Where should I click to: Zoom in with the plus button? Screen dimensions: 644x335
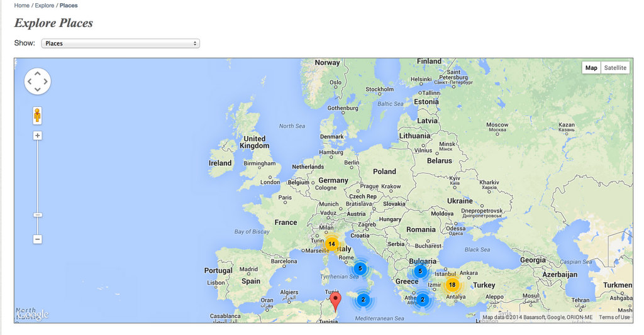(x=37, y=136)
